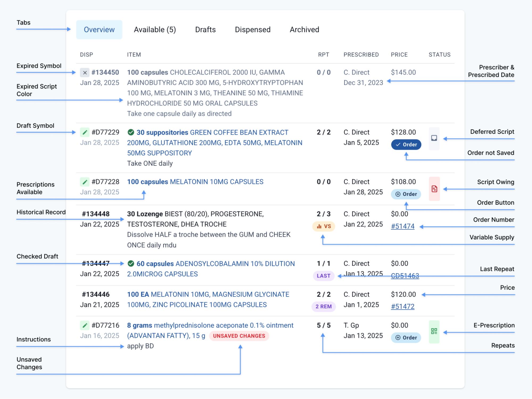The height and width of the screenshot is (399, 532).
Task: Open order link #51474
Action: click(x=402, y=226)
